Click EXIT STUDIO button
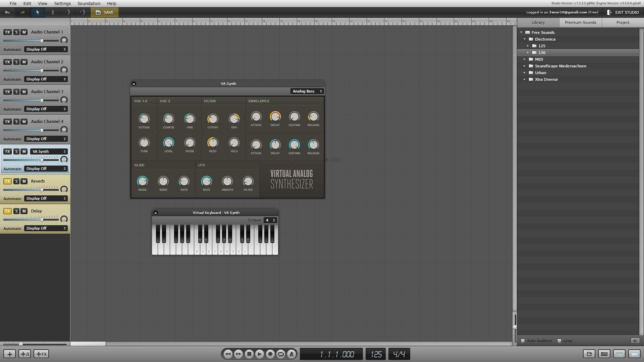This screenshot has width=644, height=362. tap(623, 12)
